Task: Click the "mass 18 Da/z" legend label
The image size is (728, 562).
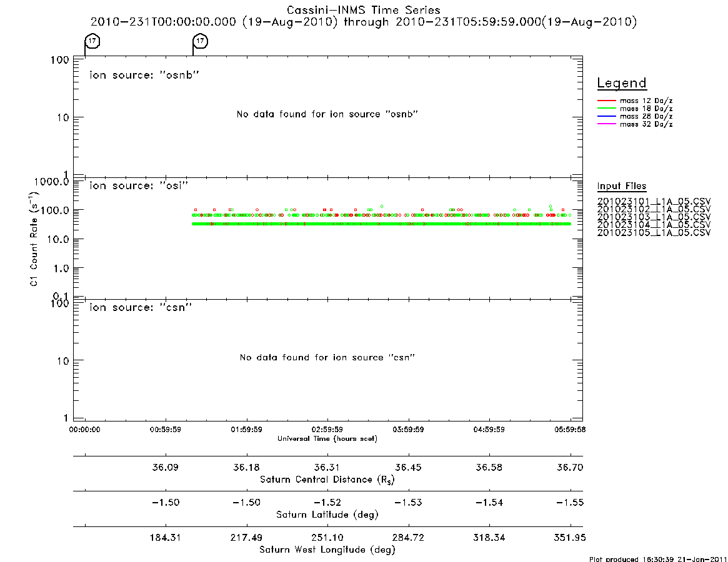Action: click(x=646, y=109)
